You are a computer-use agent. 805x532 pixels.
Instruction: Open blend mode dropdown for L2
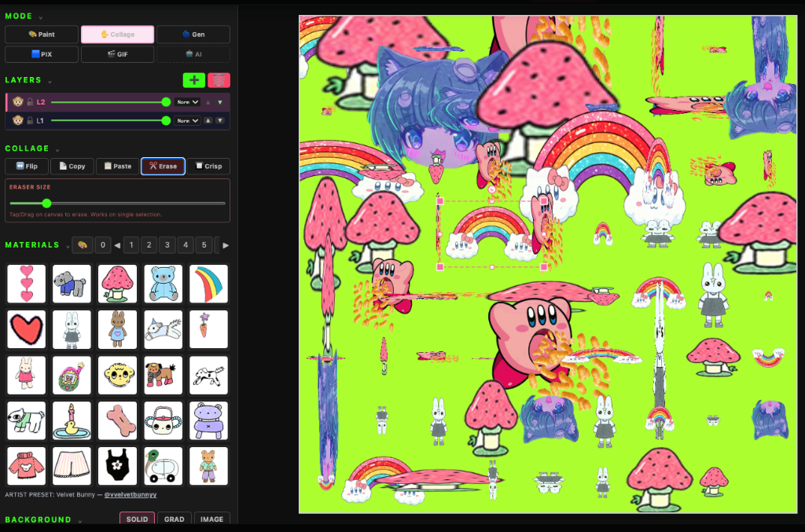point(188,102)
